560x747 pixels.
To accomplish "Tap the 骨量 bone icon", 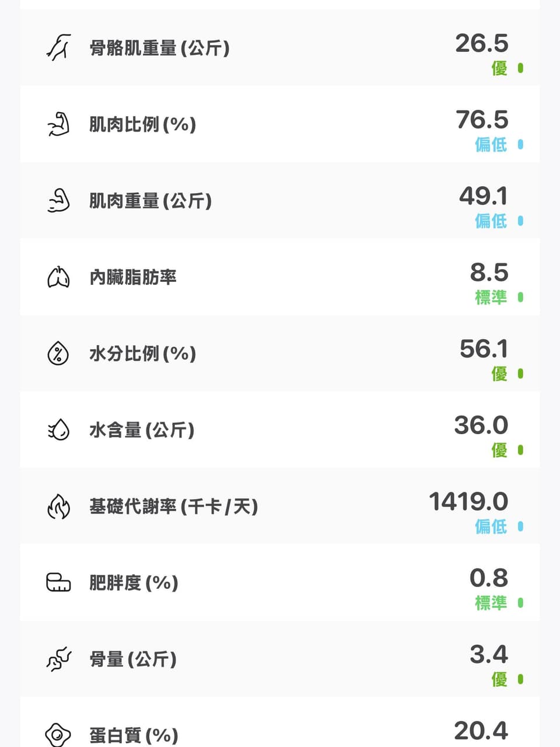I will pyautogui.click(x=58, y=659).
